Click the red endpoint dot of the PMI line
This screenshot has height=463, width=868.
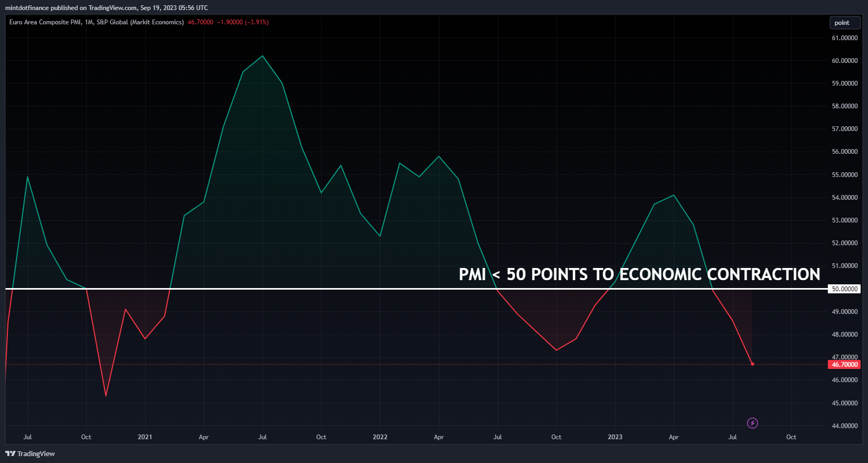pos(752,364)
